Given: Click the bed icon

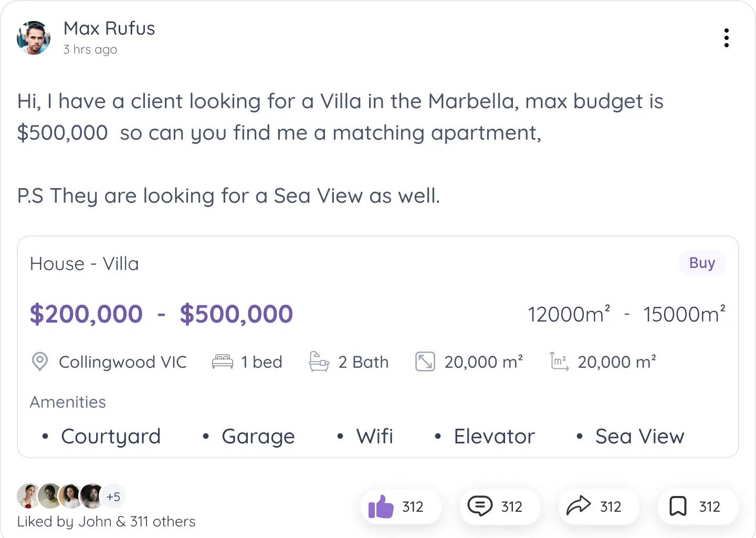Looking at the screenshot, I should coord(223,362).
